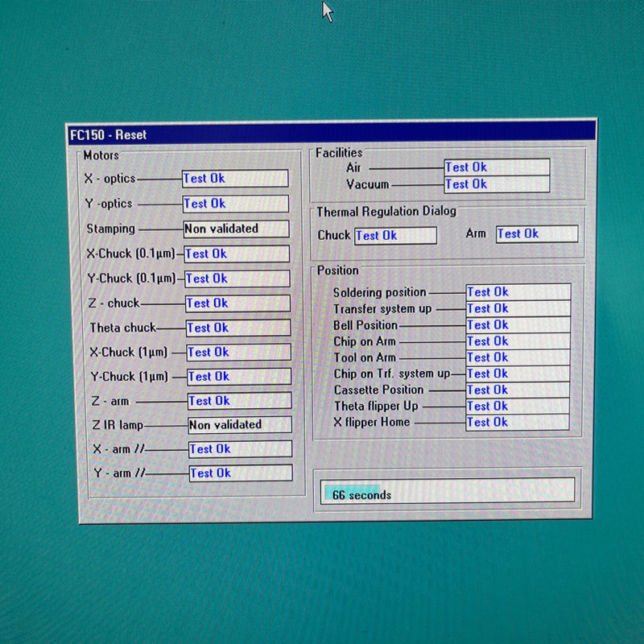Select the Stamping 'Non validated' status field

pyautogui.click(x=236, y=229)
